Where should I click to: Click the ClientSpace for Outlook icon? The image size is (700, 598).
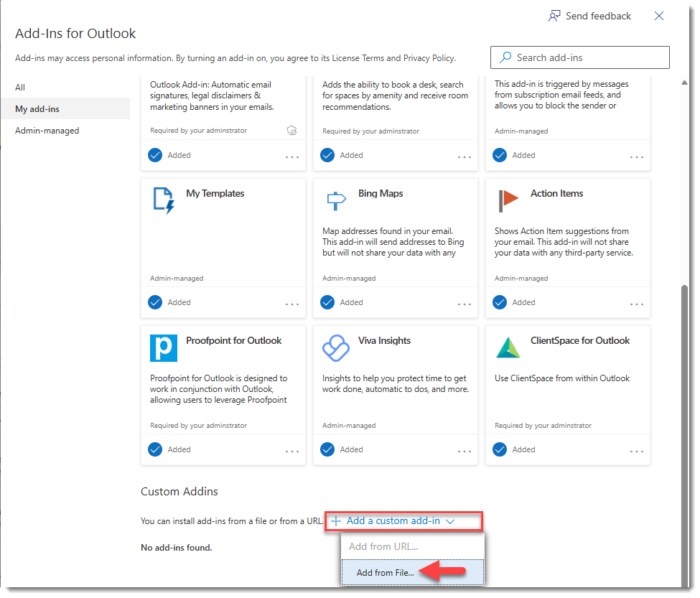point(508,348)
